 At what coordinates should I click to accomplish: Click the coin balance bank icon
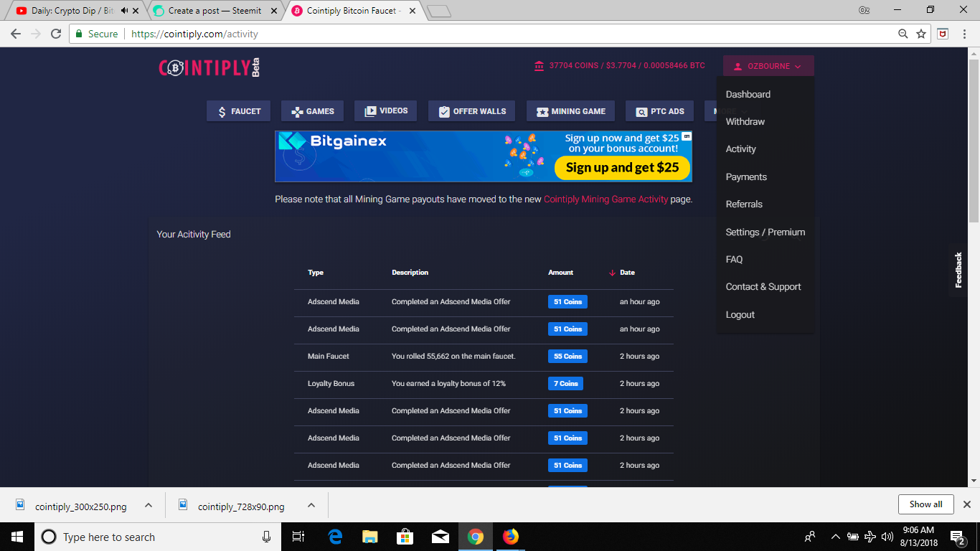(539, 66)
